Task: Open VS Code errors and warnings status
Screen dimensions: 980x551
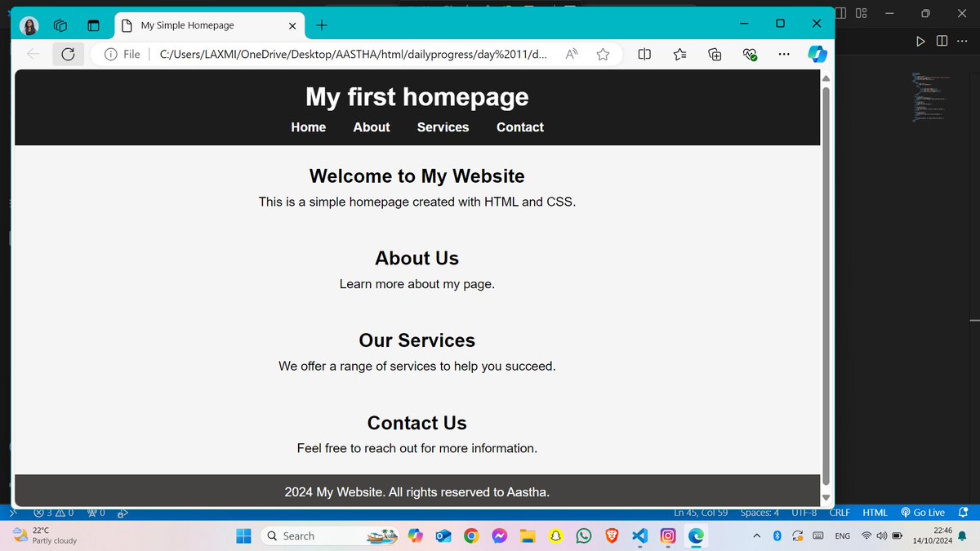Action: (x=54, y=513)
